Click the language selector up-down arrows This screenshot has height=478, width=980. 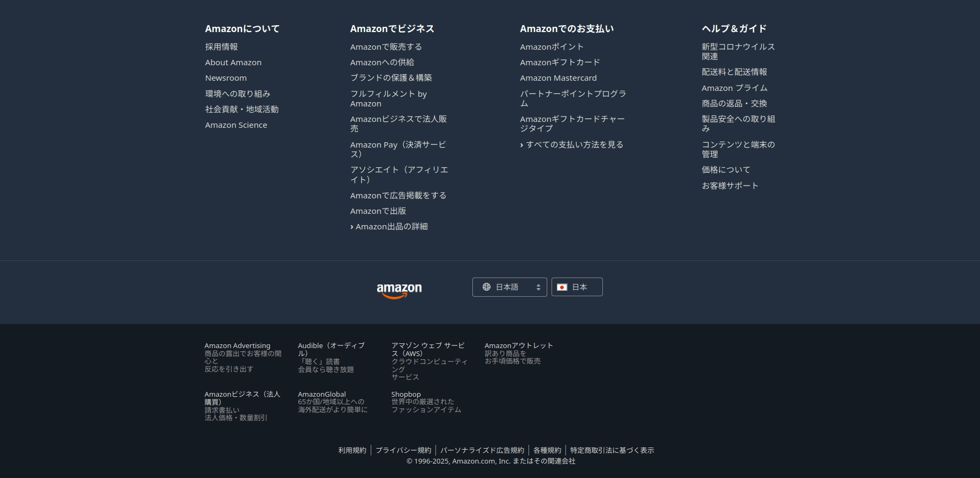click(538, 287)
